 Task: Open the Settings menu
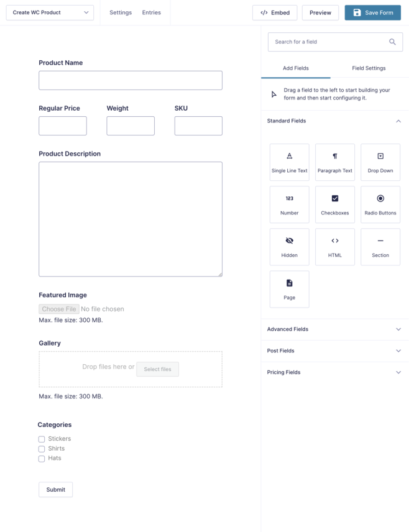(121, 12)
